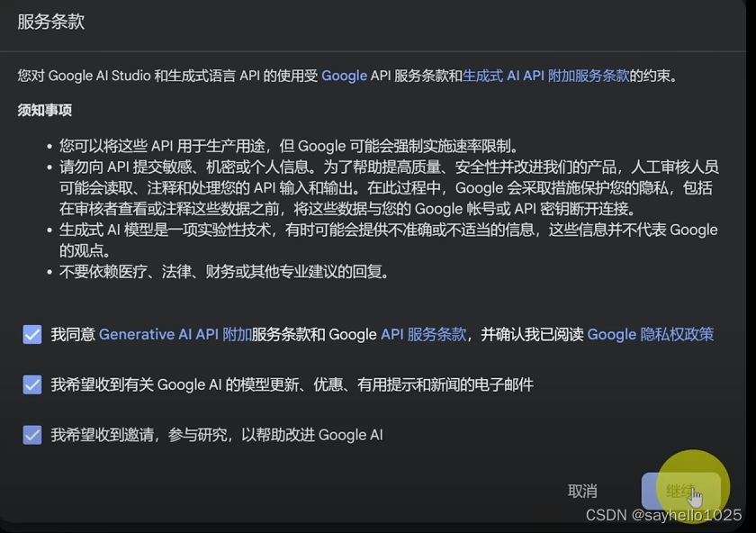Click the label 我希望收到邀请，参与研究
756x533 pixels.
pos(217,435)
